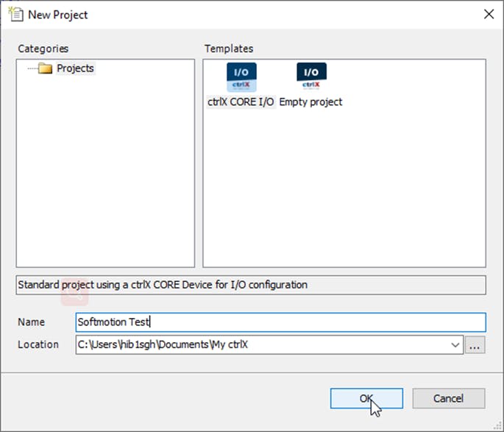This screenshot has width=504, height=432.
Task: Click the New Project title bar icon
Action: [x=15, y=14]
